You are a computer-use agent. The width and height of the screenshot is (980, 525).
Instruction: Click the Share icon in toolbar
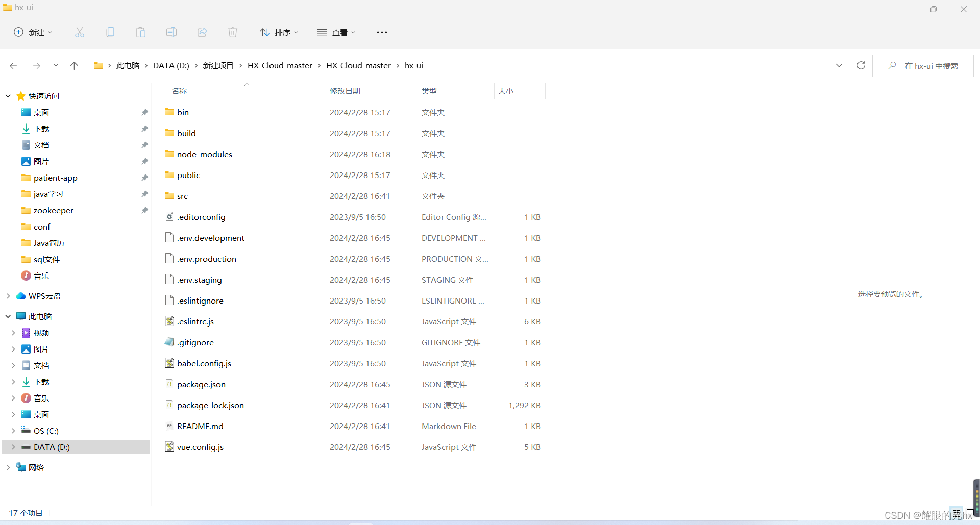[x=202, y=32]
